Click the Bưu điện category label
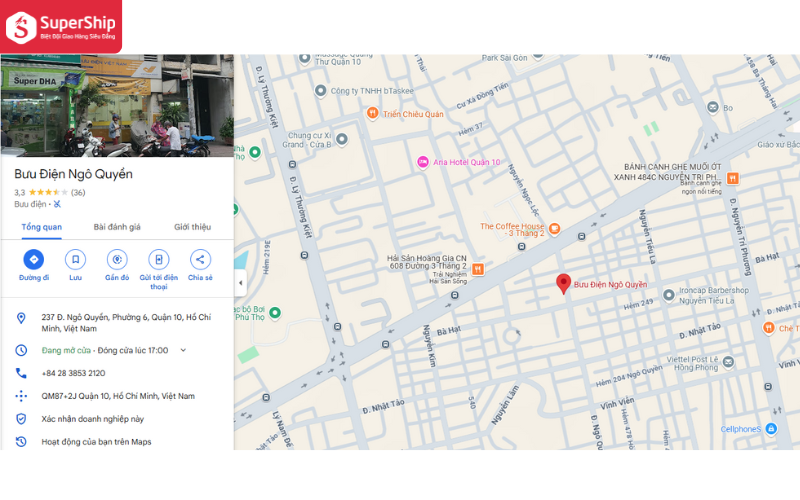The width and height of the screenshot is (800, 500). point(30,204)
